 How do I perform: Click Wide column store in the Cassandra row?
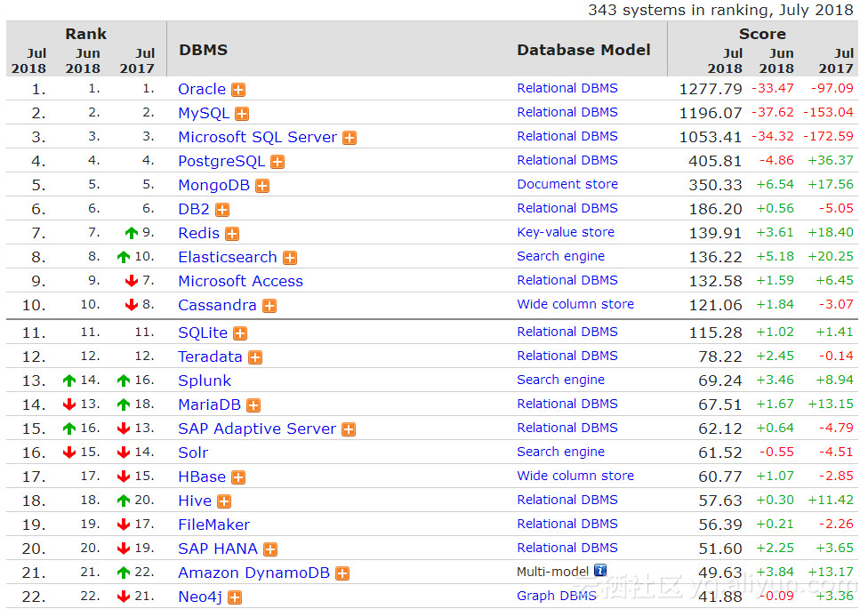coord(575,304)
